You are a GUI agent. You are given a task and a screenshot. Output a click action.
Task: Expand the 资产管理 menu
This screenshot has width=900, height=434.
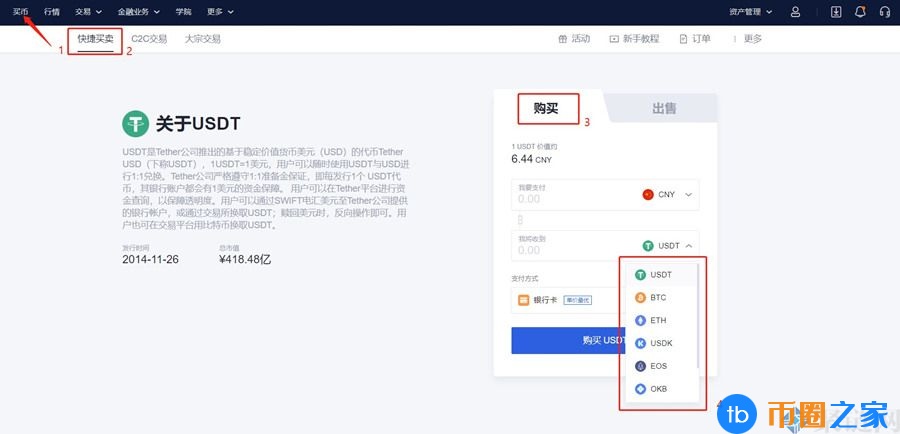[x=750, y=12]
